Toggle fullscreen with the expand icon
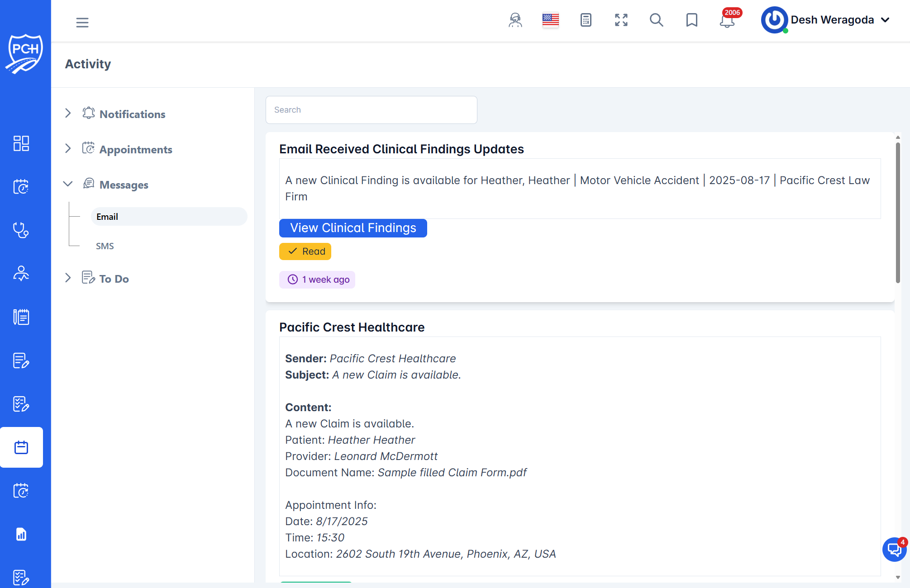 621,20
